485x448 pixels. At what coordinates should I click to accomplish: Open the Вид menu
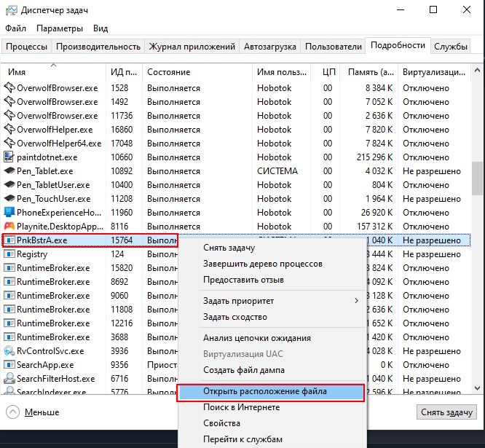click(x=100, y=28)
